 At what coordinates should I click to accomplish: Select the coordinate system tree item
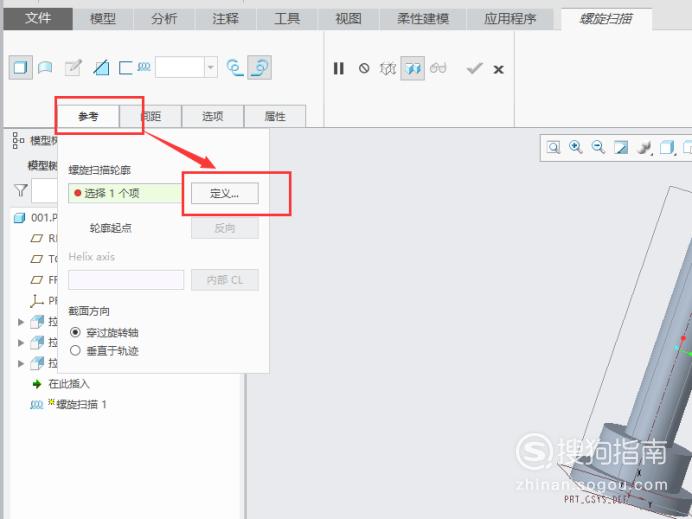click(x=43, y=301)
